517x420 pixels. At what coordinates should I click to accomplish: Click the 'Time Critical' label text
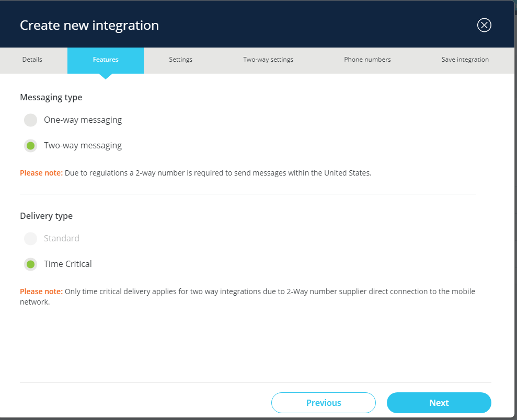[67, 264]
